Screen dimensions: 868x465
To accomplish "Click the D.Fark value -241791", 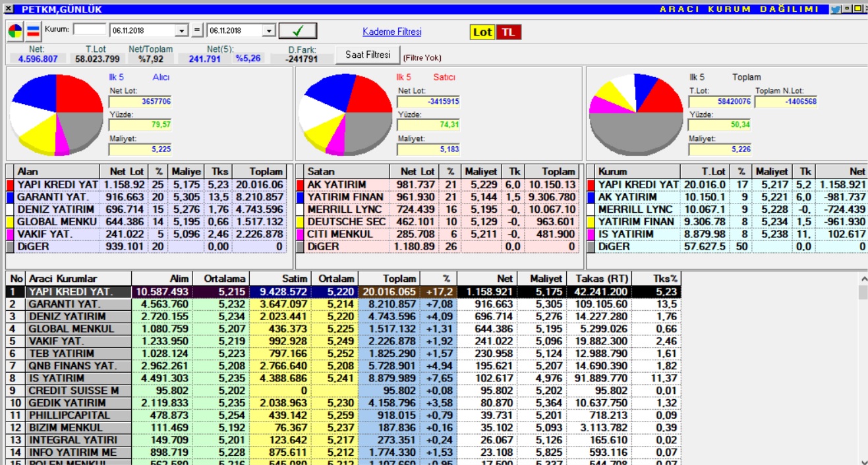I will [x=303, y=59].
